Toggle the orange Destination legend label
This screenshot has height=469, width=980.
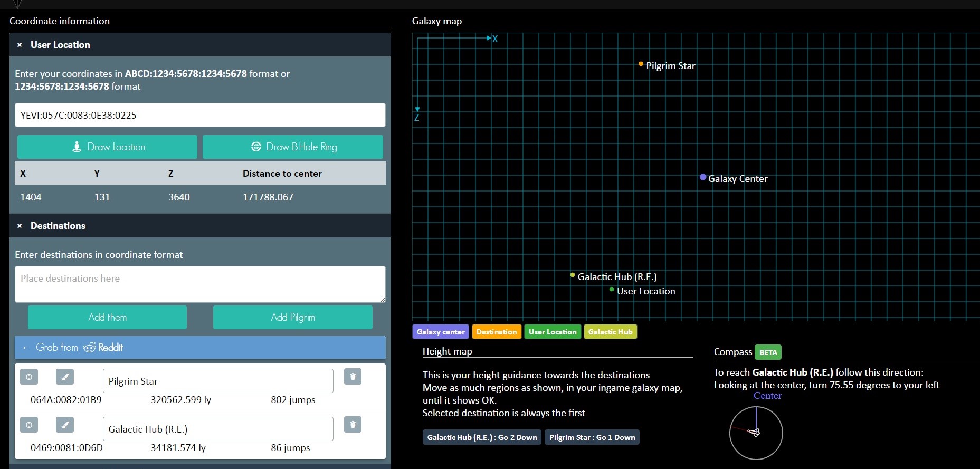pos(496,332)
